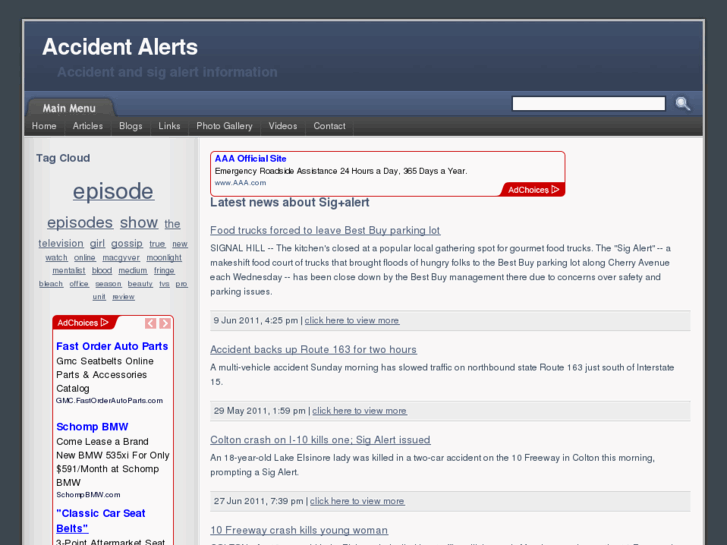Click the 'girl' tag
The width and height of the screenshot is (727, 545).
pos(97,244)
